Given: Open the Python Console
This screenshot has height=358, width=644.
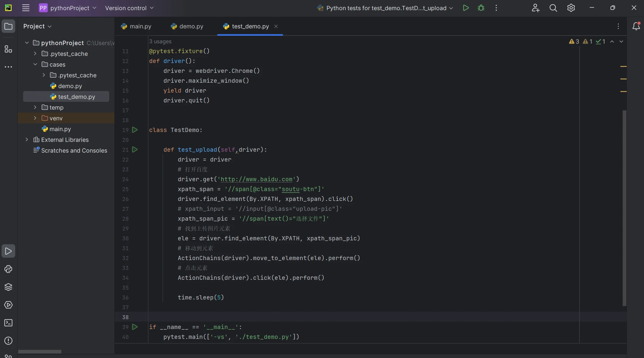Looking at the screenshot, I should [8, 269].
